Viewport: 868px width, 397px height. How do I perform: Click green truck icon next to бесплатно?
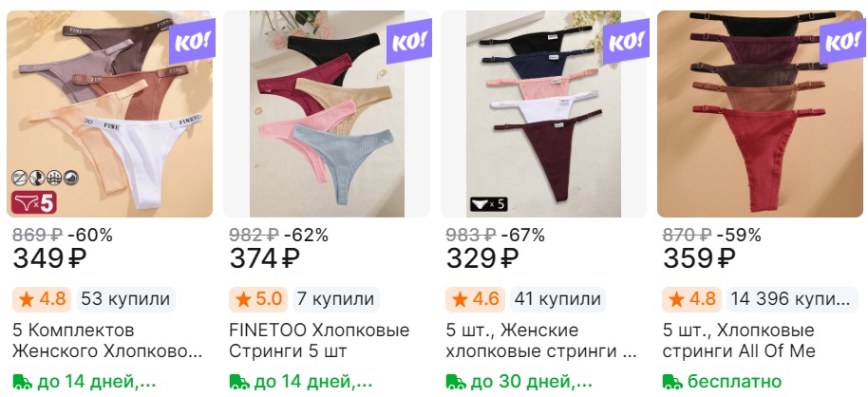[672, 381]
